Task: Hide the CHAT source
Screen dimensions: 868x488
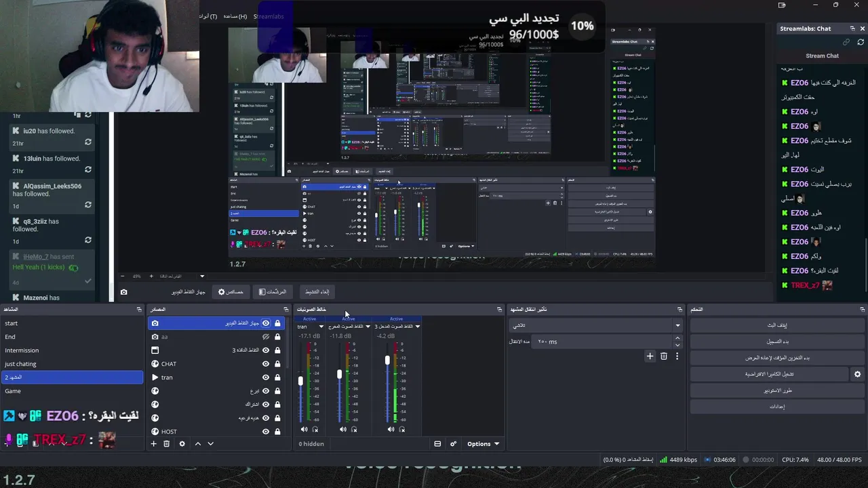Action: [266, 364]
